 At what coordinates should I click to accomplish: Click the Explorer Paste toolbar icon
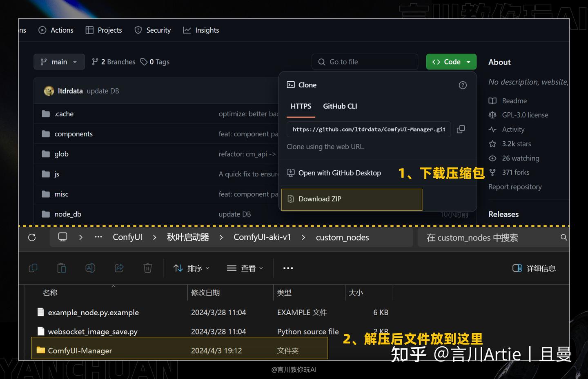click(62, 268)
